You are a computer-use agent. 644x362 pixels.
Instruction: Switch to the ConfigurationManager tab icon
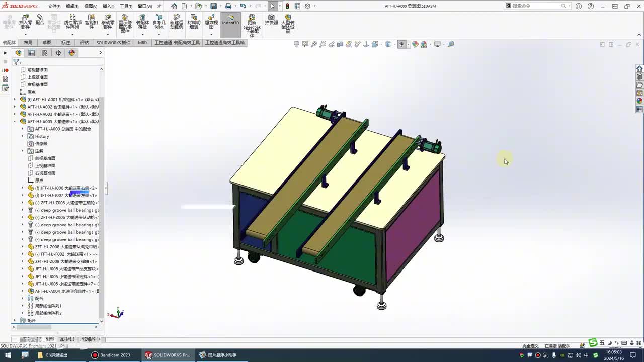coord(45,53)
